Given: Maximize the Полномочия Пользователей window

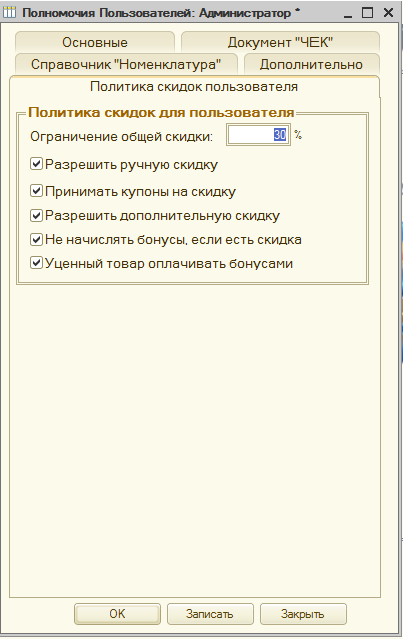Looking at the screenshot, I should pos(367,13).
